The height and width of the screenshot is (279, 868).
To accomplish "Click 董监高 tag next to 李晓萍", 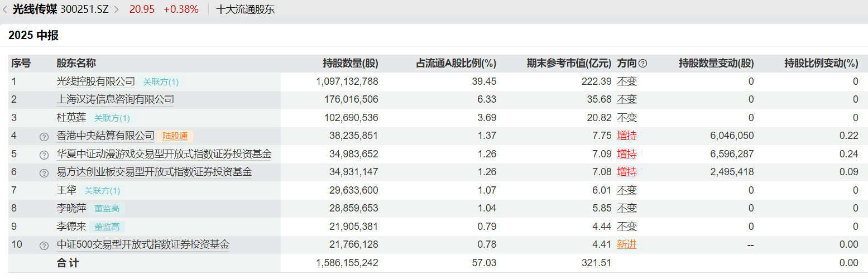I will point(107,209).
